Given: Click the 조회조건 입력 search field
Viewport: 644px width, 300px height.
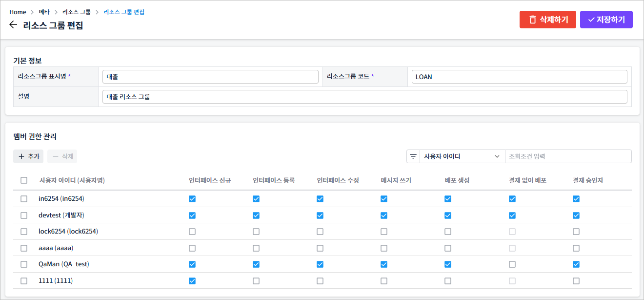Looking at the screenshot, I should pos(568,156).
